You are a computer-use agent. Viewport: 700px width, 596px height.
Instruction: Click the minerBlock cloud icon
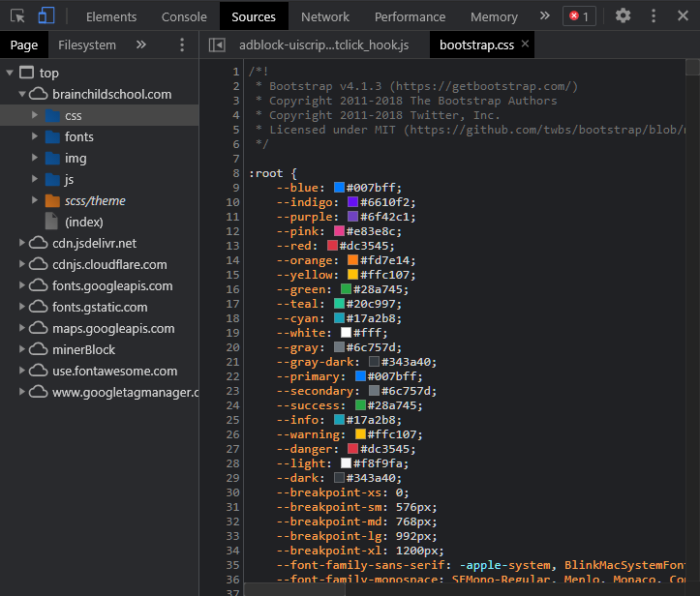pos(39,349)
